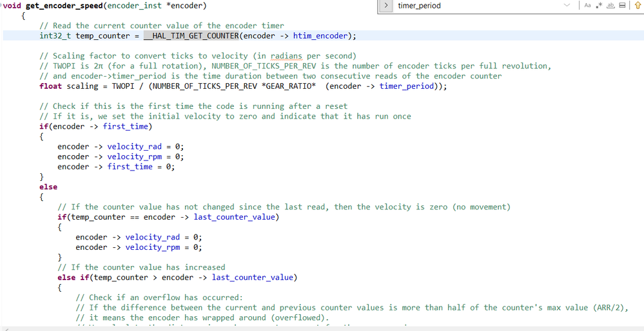Click encoder_inst parameter type in function signature

click(x=134, y=6)
